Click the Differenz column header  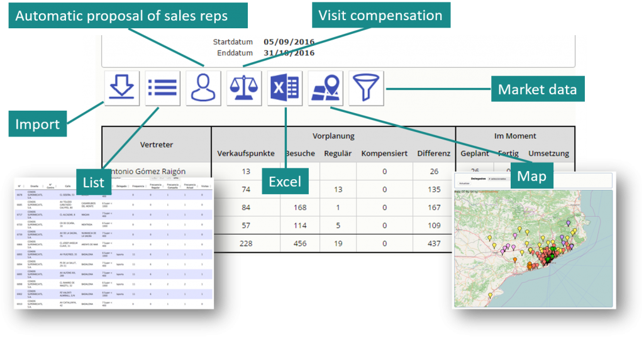[x=433, y=153]
